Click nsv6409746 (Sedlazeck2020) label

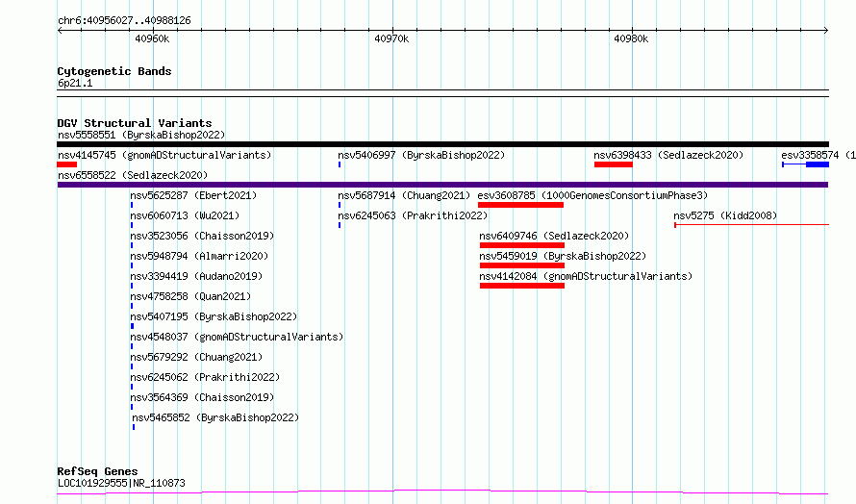[x=554, y=236]
